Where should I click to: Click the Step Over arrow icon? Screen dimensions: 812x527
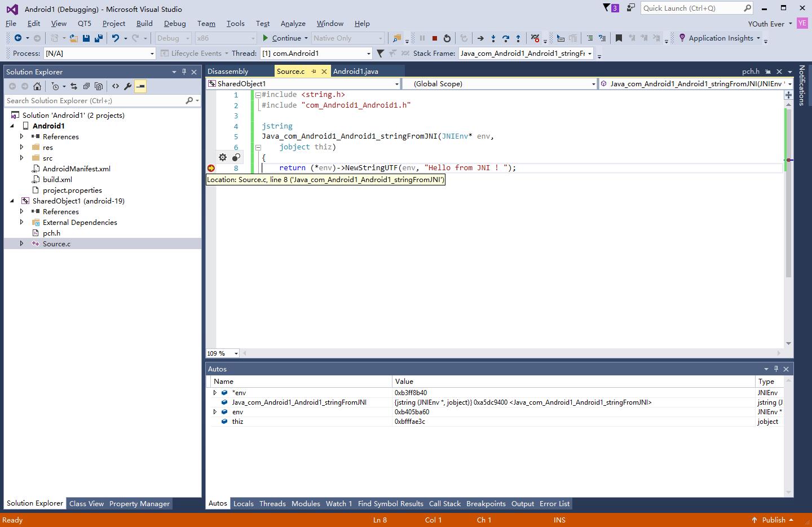tap(506, 38)
